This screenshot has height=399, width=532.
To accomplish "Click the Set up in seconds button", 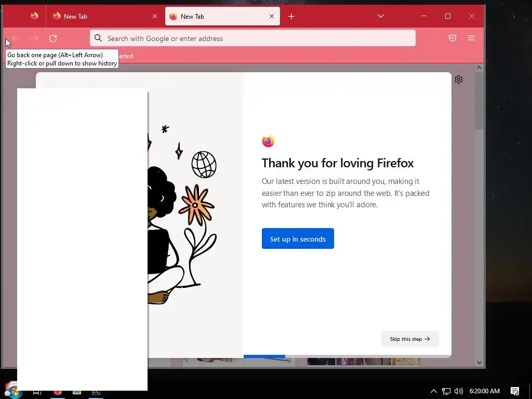I will 298,238.
